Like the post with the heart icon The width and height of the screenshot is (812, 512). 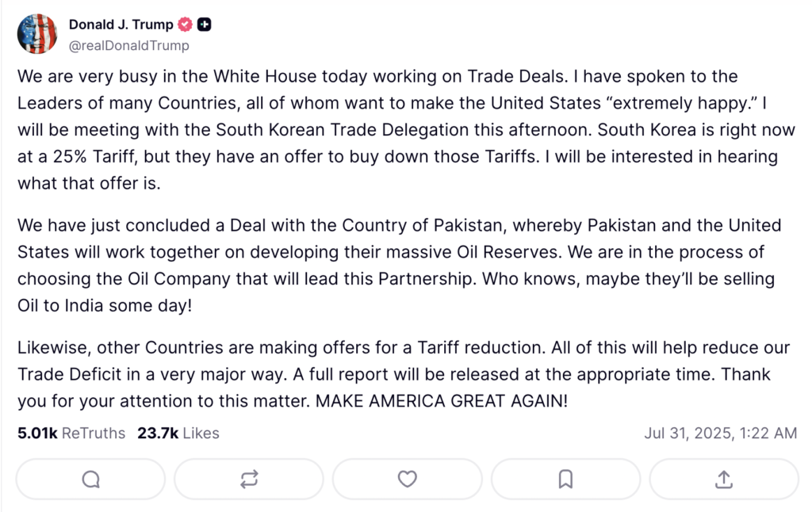click(408, 479)
